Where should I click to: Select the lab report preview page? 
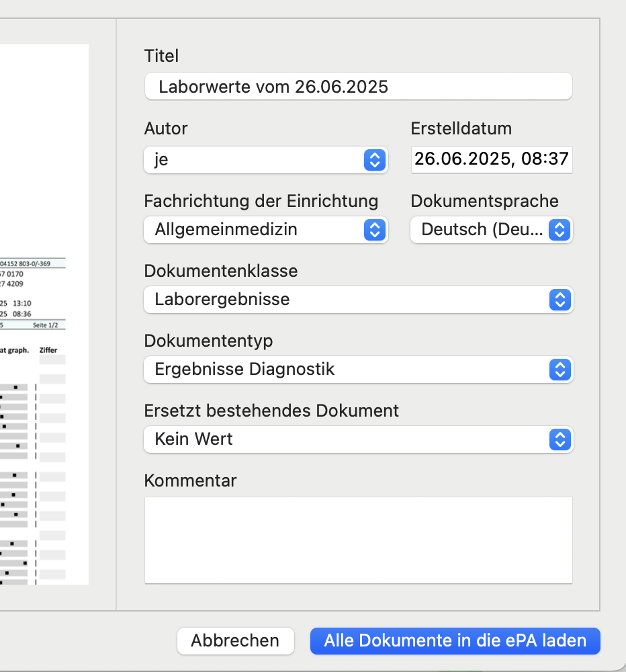pyautogui.click(x=44, y=314)
